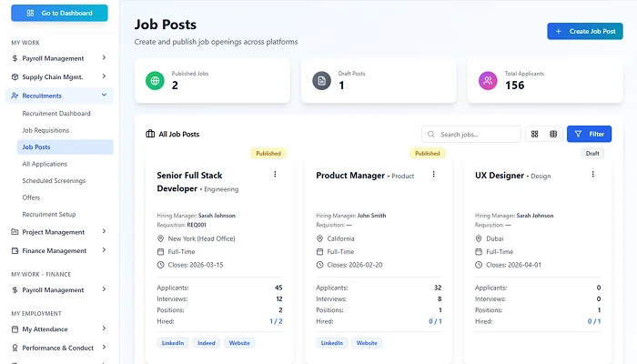The width and height of the screenshot is (637, 364).
Task: Expand the Project Management section
Action: click(104, 232)
